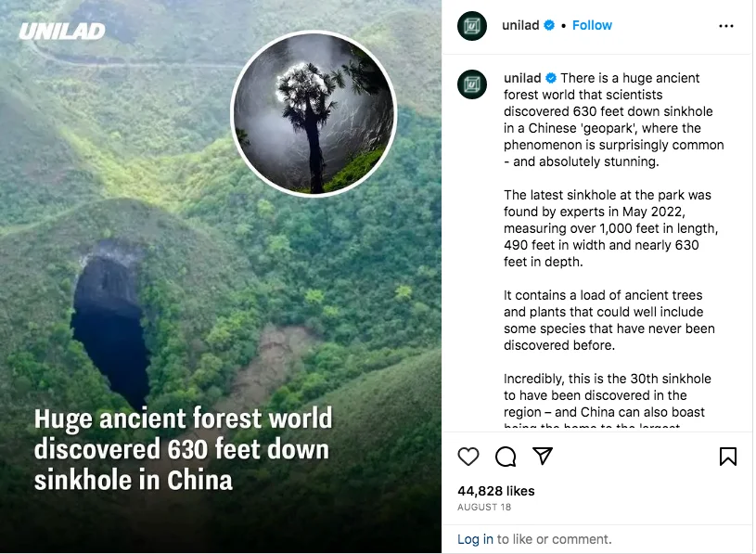
Task: Like the post with the heart icon
Action: tap(469, 457)
